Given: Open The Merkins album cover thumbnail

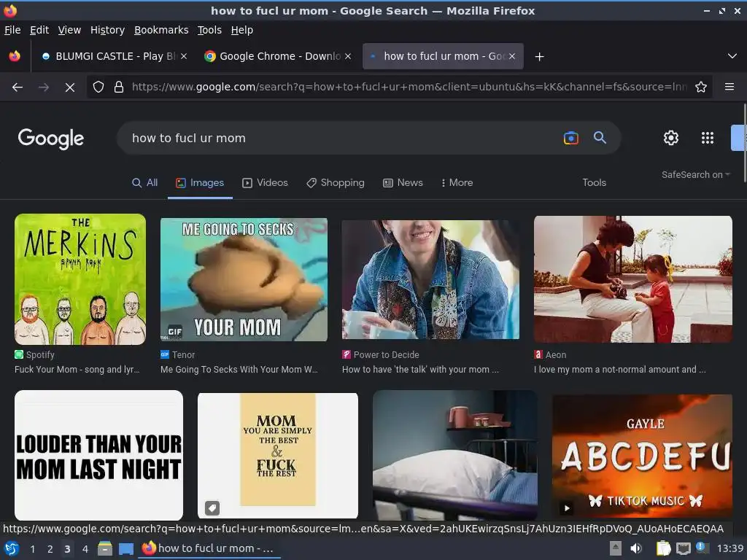Looking at the screenshot, I should click(80, 279).
